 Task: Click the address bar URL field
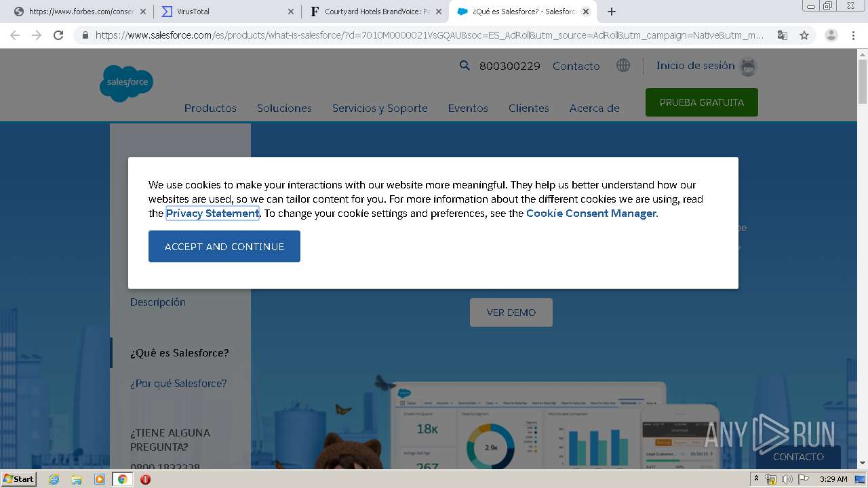pyautogui.click(x=429, y=35)
